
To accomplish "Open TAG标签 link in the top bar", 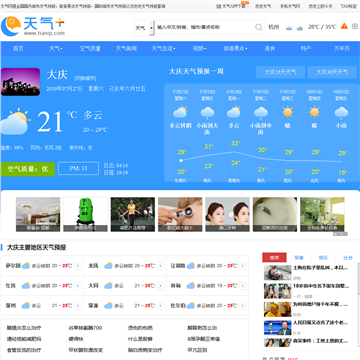I will tap(348, 6).
